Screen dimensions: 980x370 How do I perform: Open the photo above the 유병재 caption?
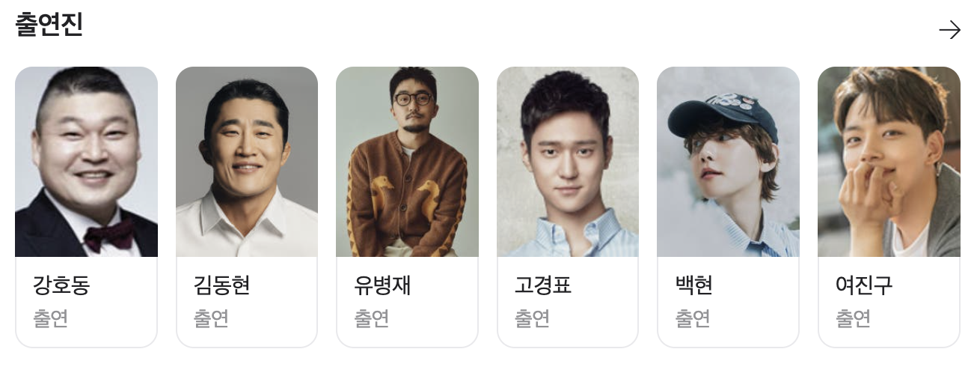407,162
